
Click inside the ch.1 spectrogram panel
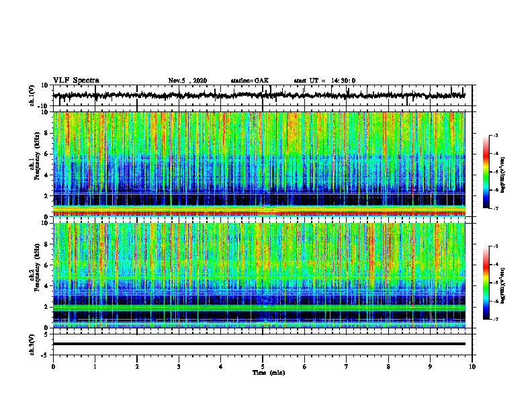[259, 164]
